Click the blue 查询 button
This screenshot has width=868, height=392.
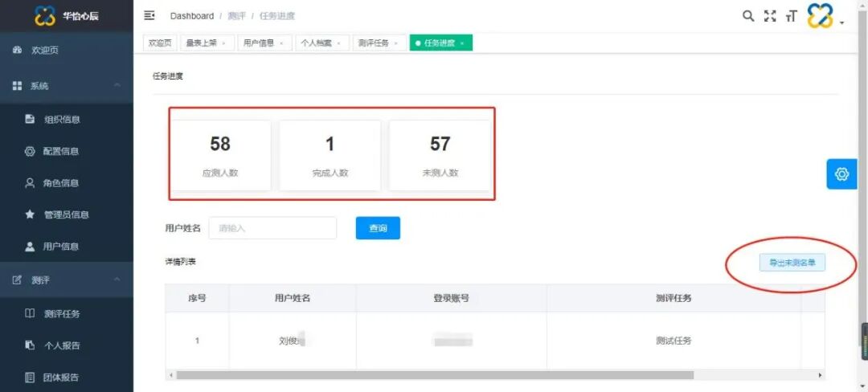(378, 228)
